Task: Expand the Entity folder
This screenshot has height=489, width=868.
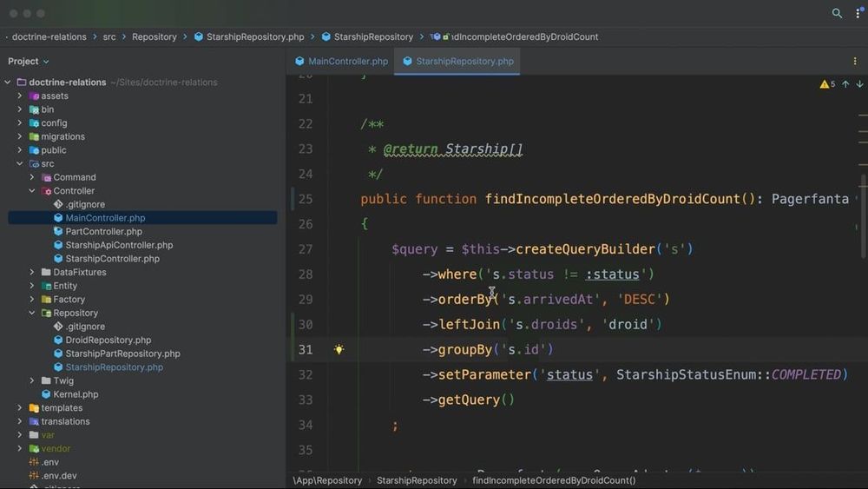Action: 32,286
